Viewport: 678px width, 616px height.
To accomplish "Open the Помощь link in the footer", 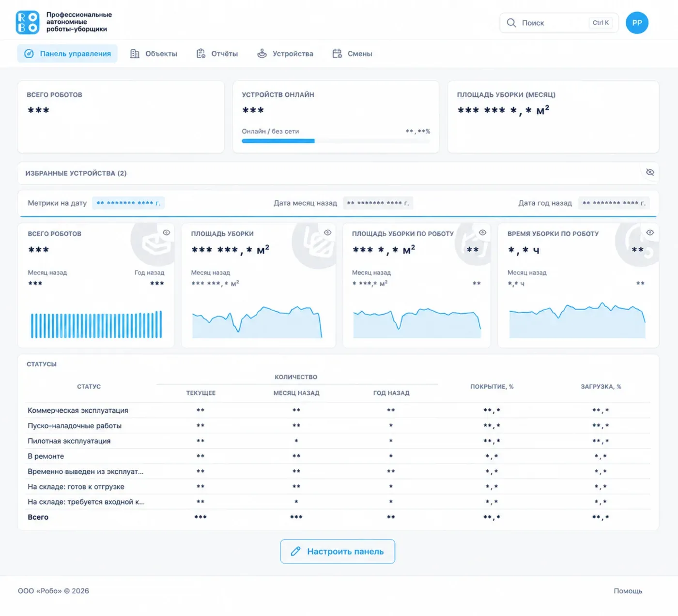I will click(628, 591).
